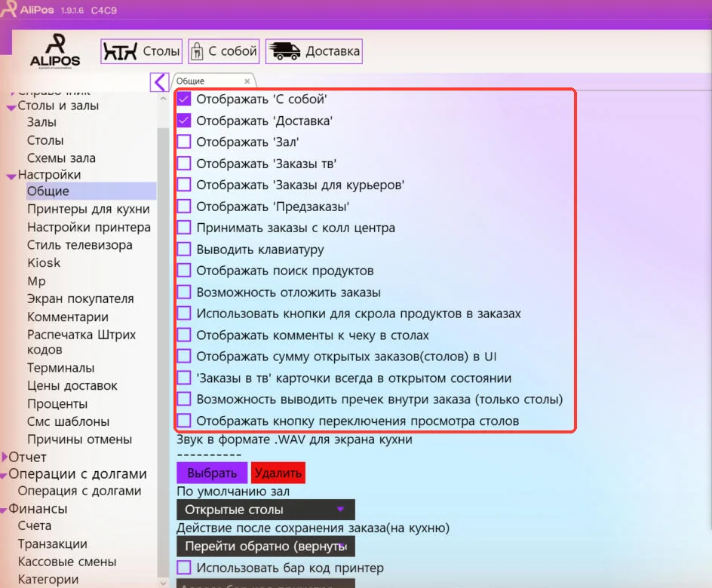712x588 pixels.
Task: Check Возможность выводить пречек внутри заказа
Action: (184, 399)
